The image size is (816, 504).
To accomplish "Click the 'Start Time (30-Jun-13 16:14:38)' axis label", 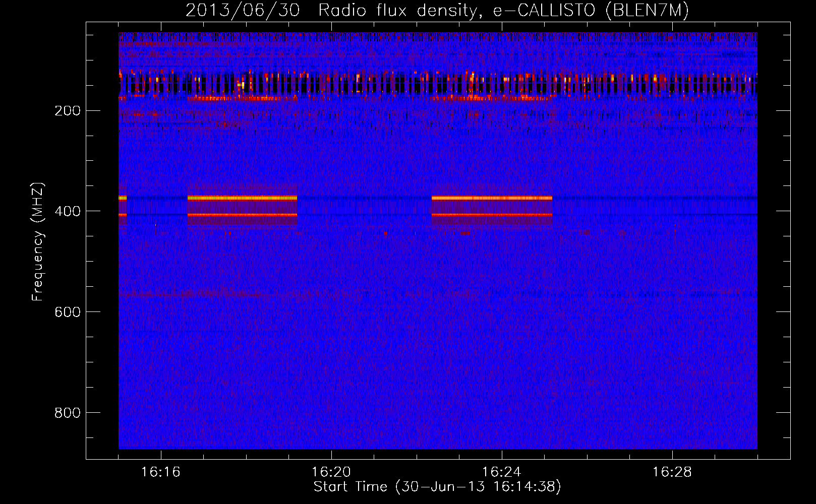I will coord(437,486).
